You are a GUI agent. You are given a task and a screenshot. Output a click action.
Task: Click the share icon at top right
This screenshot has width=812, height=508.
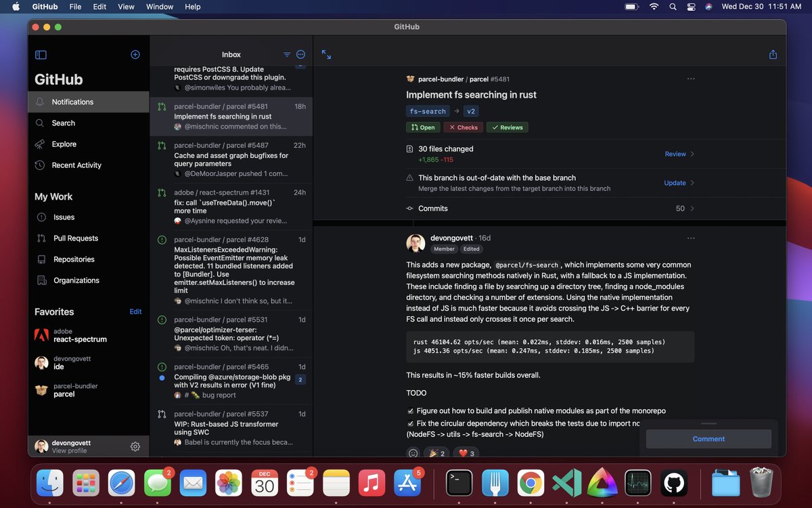coord(773,55)
